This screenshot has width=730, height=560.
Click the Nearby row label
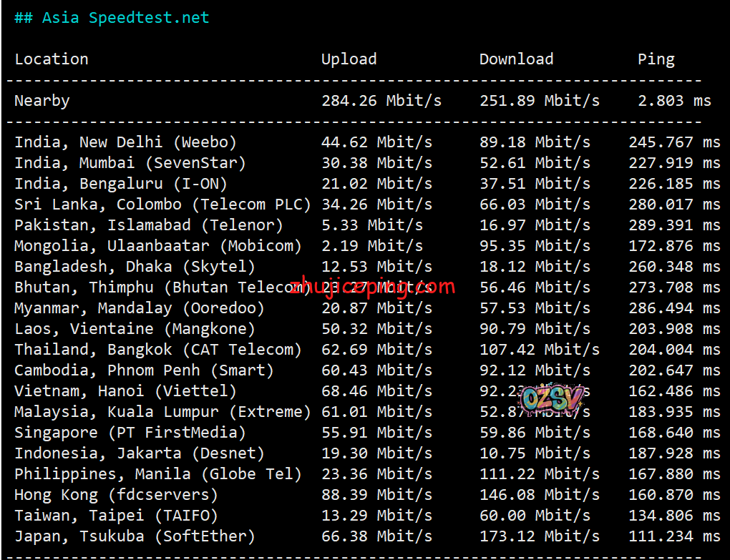click(x=42, y=101)
